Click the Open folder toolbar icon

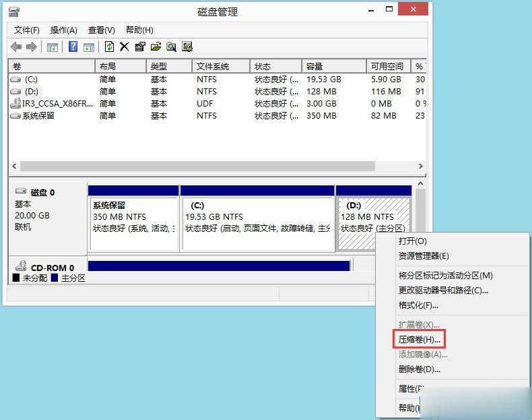(156, 47)
